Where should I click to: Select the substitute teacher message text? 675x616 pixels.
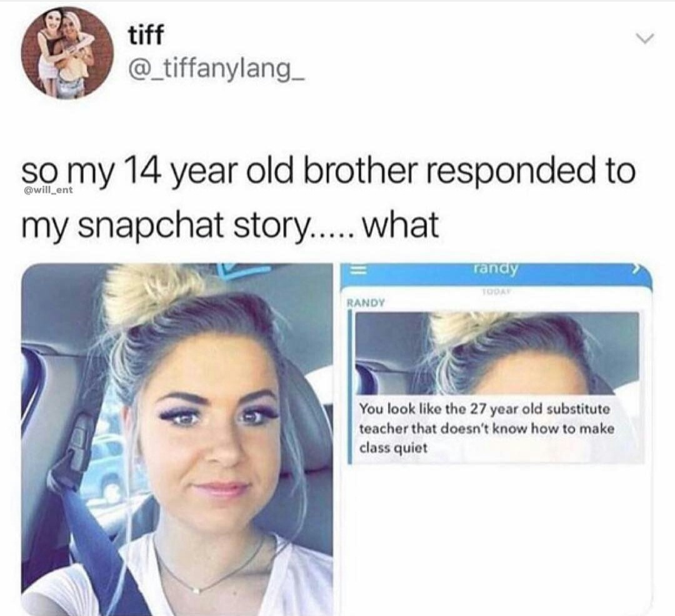486,428
